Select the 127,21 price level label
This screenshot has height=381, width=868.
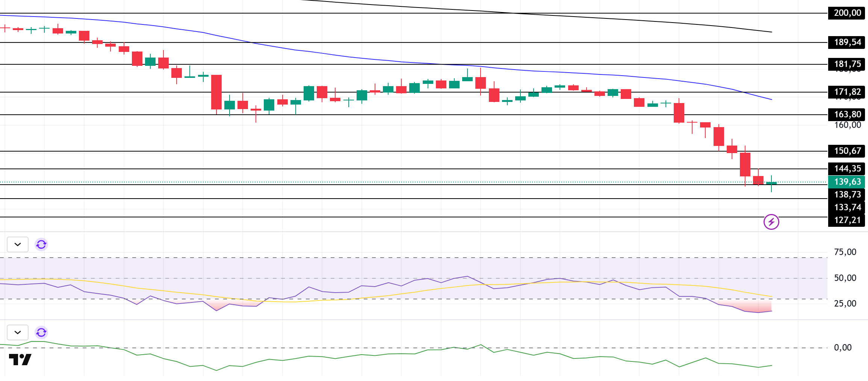pyautogui.click(x=847, y=220)
